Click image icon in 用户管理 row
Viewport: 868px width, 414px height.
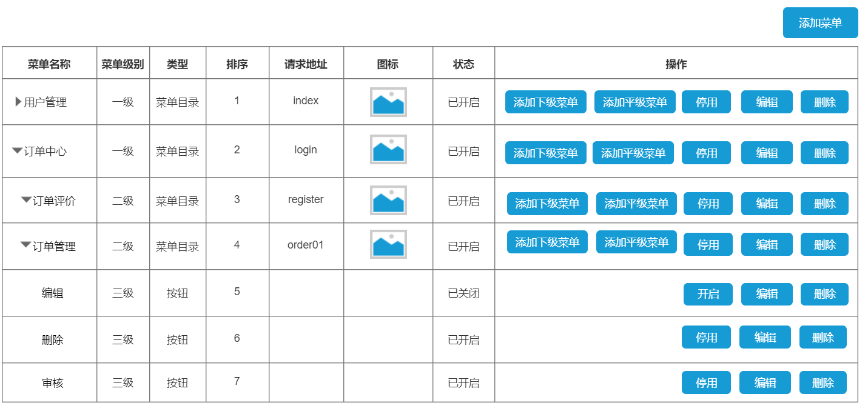(388, 102)
